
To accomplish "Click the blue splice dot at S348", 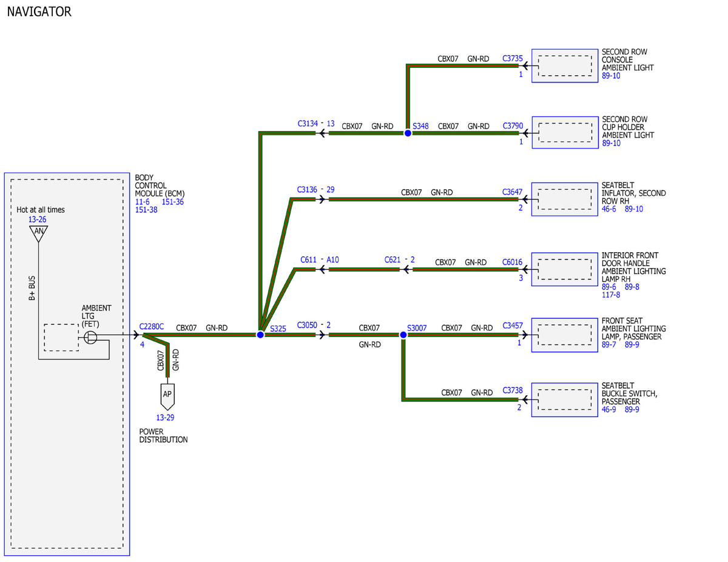I will click(408, 133).
